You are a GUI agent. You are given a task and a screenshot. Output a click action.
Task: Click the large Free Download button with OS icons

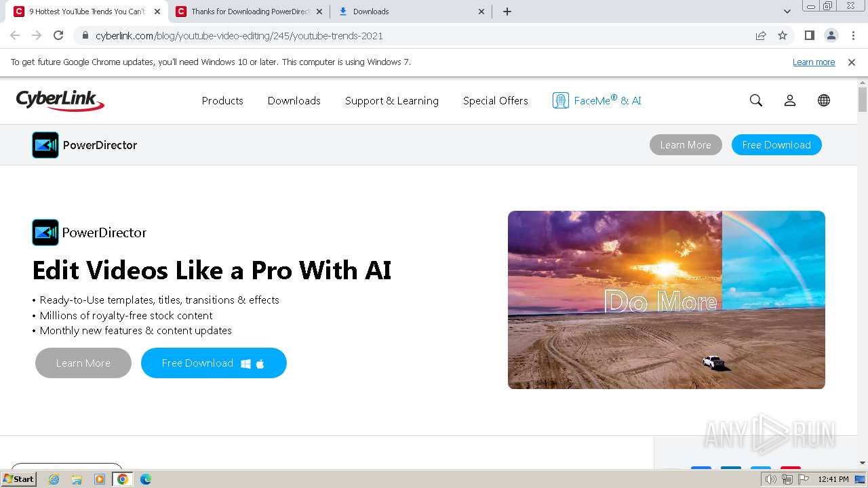click(214, 363)
